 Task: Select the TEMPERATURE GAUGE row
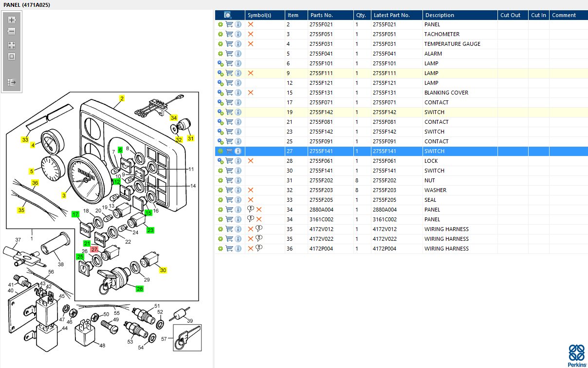[x=452, y=44]
